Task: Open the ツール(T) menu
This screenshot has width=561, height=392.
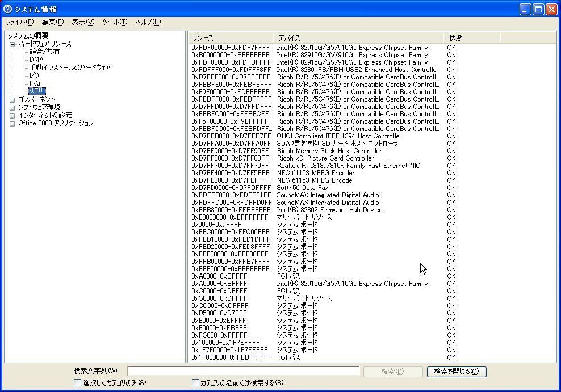Action: pyautogui.click(x=115, y=22)
